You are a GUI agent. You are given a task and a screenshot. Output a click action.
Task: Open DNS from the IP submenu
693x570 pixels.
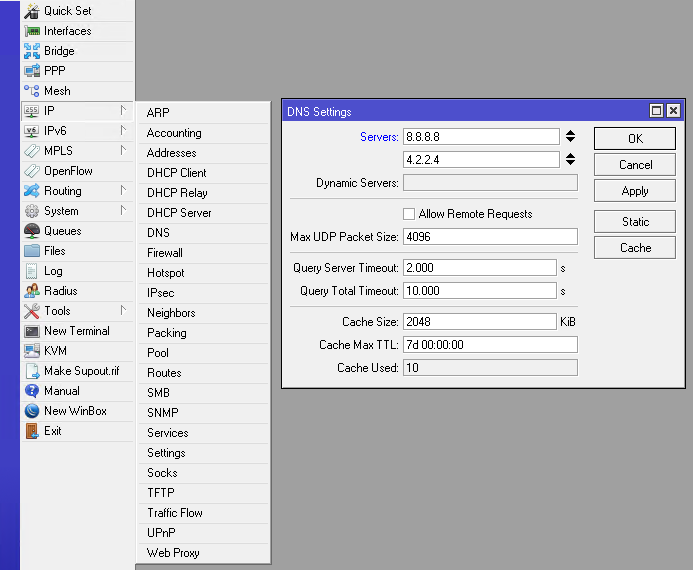point(203,233)
